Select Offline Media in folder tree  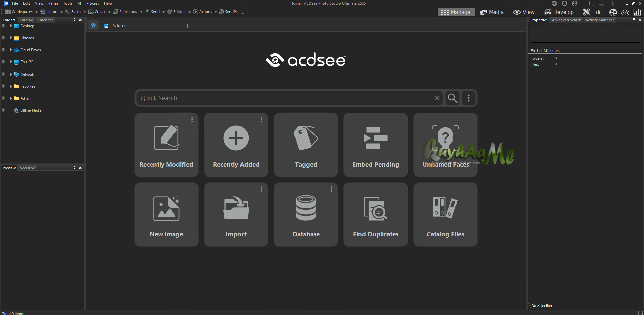pos(31,110)
